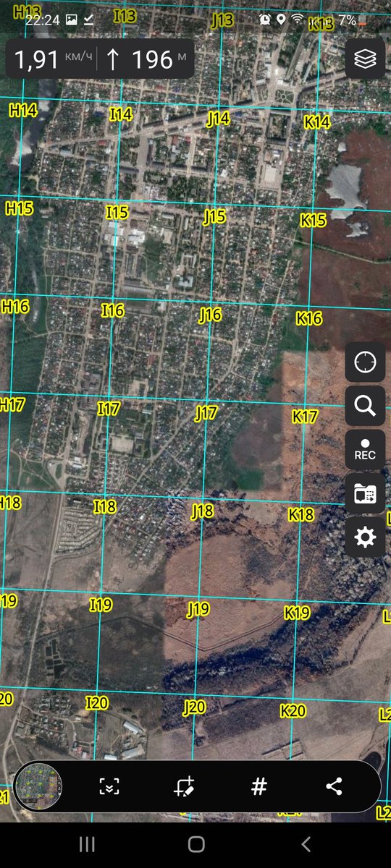Select grid label K19
Viewport: 391px width, 868px height.
coord(297,613)
